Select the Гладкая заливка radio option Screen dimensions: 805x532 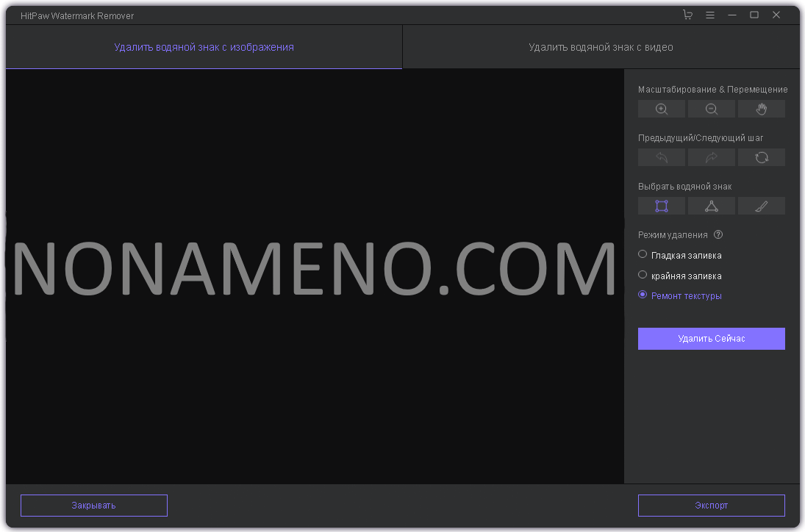pos(643,255)
